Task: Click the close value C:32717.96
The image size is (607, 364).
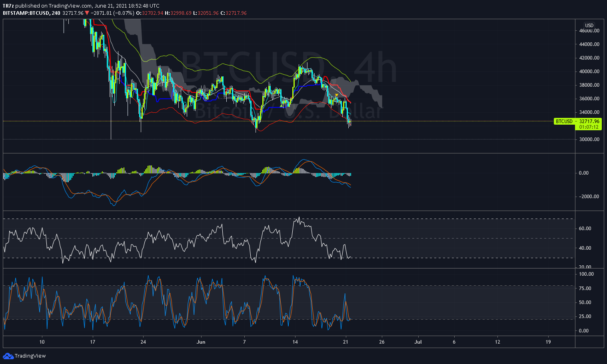Action: click(x=234, y=13)
